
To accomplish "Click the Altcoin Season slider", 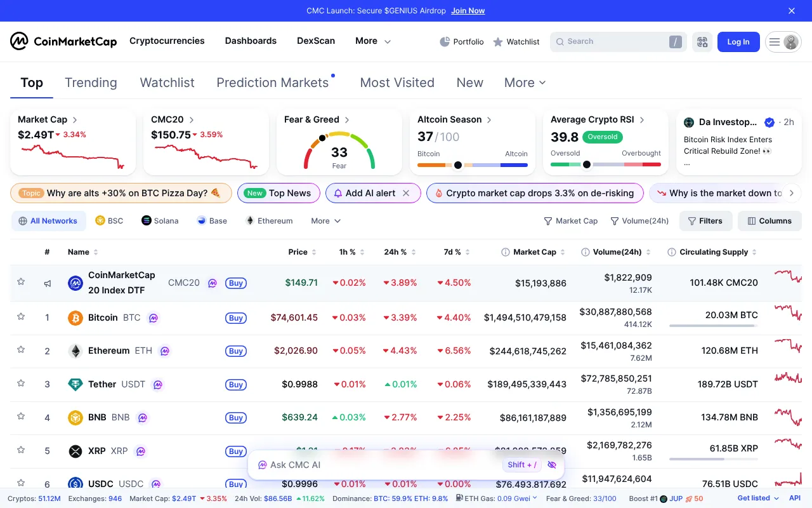I will (473, 165).
